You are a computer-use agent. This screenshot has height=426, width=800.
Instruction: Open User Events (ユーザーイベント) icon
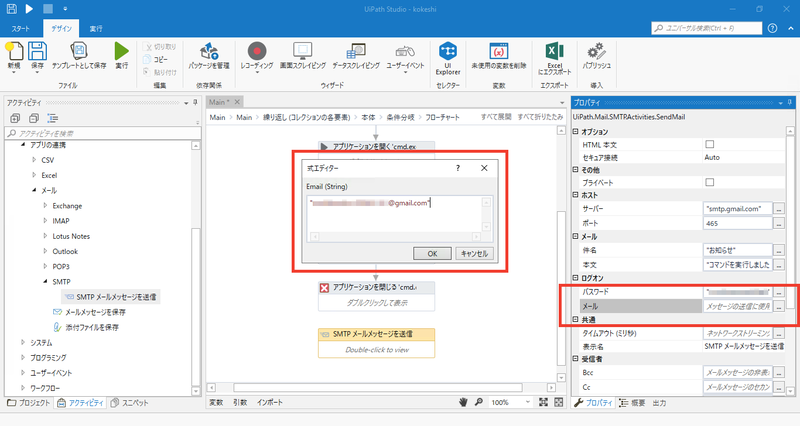point(405,51)
